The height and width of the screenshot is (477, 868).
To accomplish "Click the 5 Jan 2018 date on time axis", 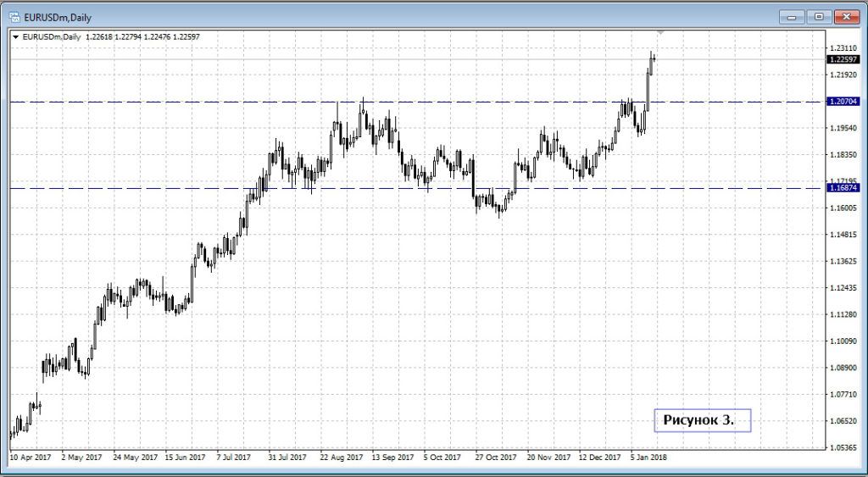I will pyautogui.click(x=648, y=457).
